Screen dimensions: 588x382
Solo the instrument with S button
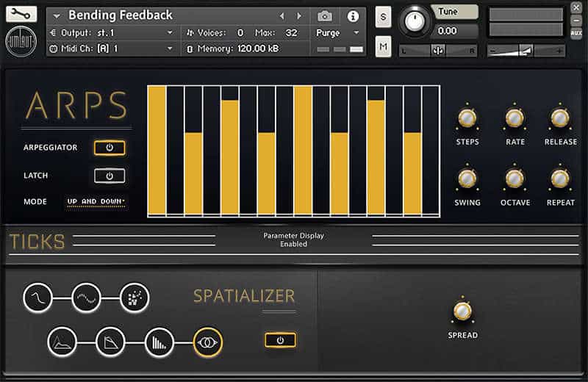(x=383, y=17)
